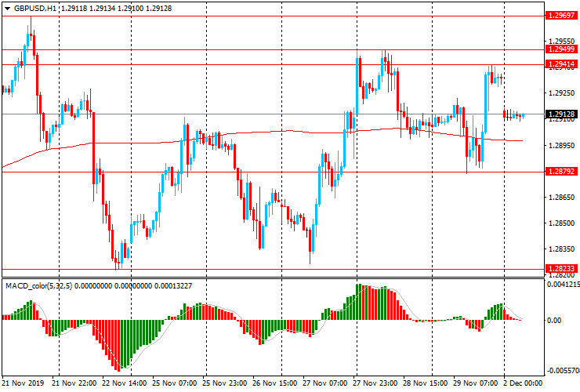Click the MACD 0.00 scale value
Screen dimensions: 580x392
coord(553,320)
